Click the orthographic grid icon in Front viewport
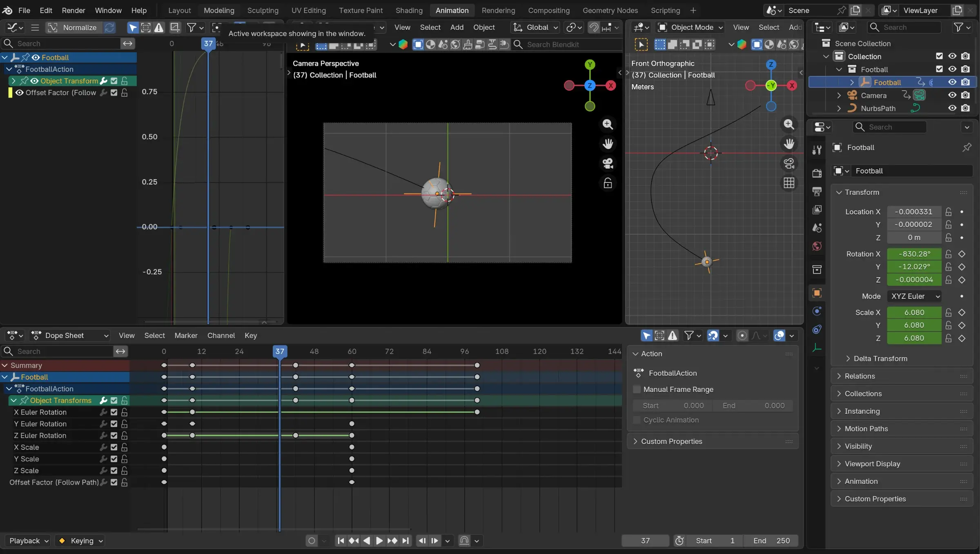This screenshot has width=980, height=554. (x=789, y=183)
